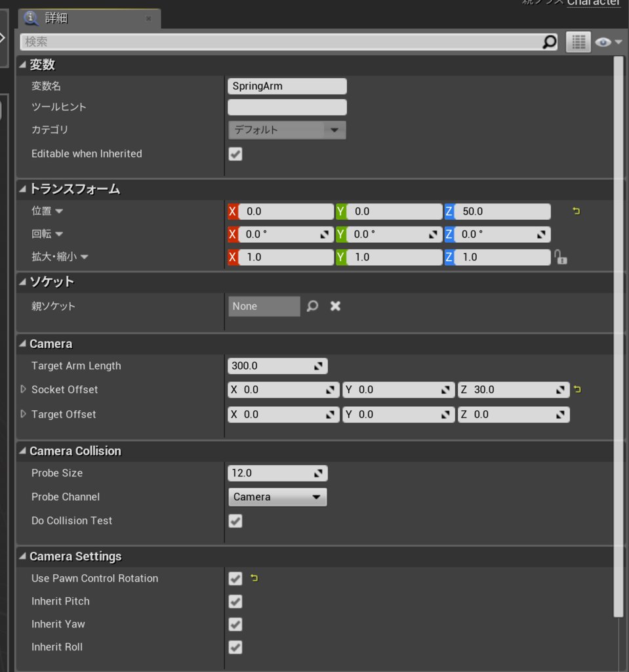Toggle the Inherit Pitch checkbox
This screenshot has height=672, width=629.
pyautogui.click(x=235, y=601)
